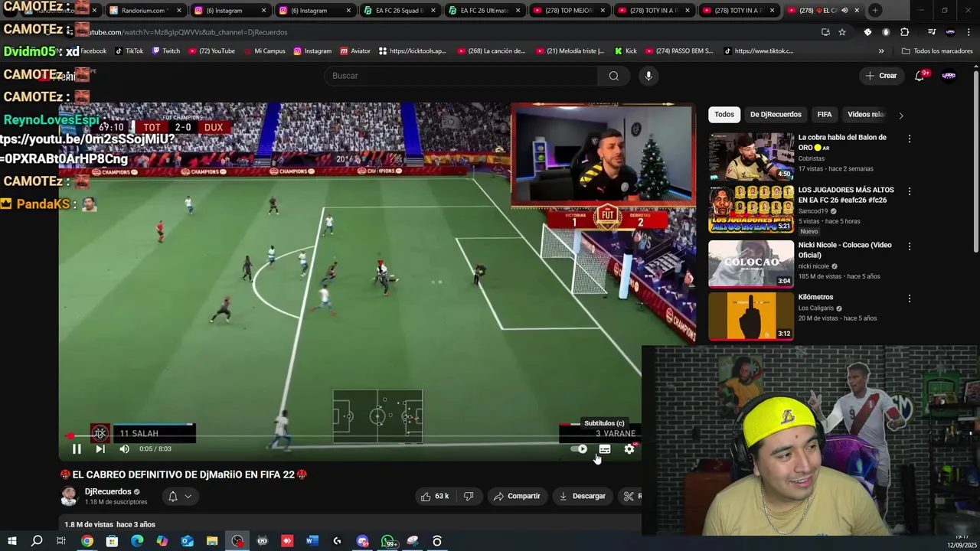The width and height of the screenshot is (980, 551).
Task: Switch to the TOP MEJOR browser tab
Action: tap(568, 11)
